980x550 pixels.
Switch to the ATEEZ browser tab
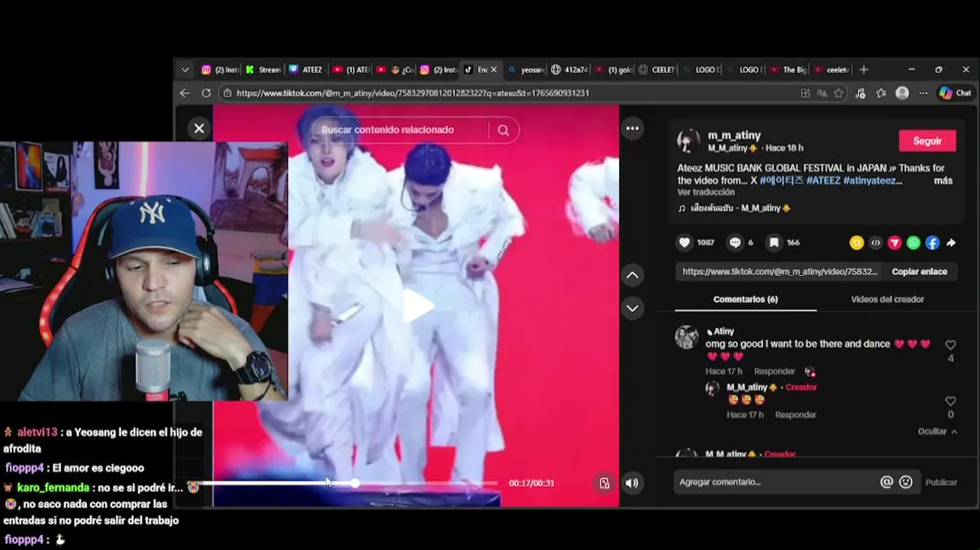tap(306, 70)
